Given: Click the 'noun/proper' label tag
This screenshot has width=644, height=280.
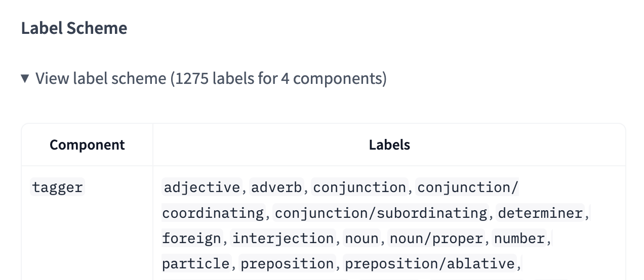Looking at the screenshot, I should click(x=436, y=238).
